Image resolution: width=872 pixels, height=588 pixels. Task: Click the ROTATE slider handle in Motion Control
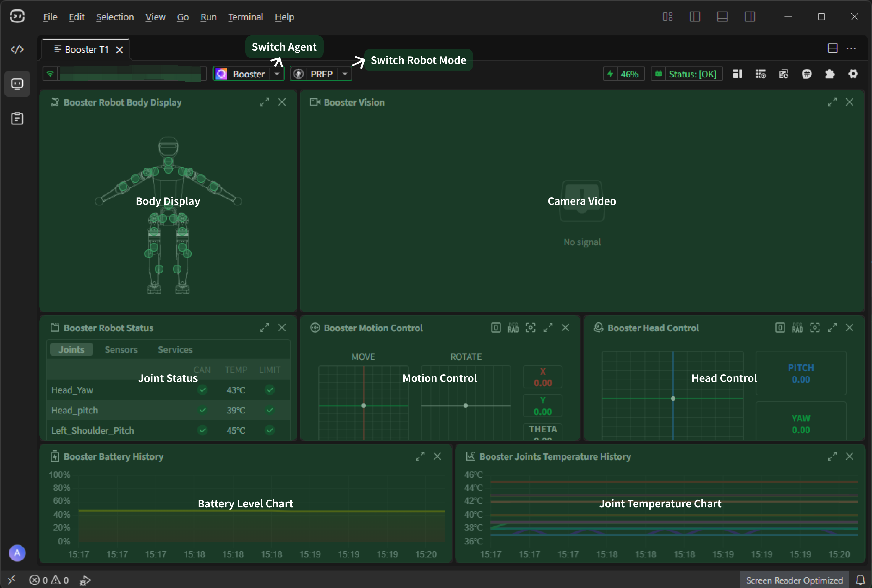pos(465,405)
